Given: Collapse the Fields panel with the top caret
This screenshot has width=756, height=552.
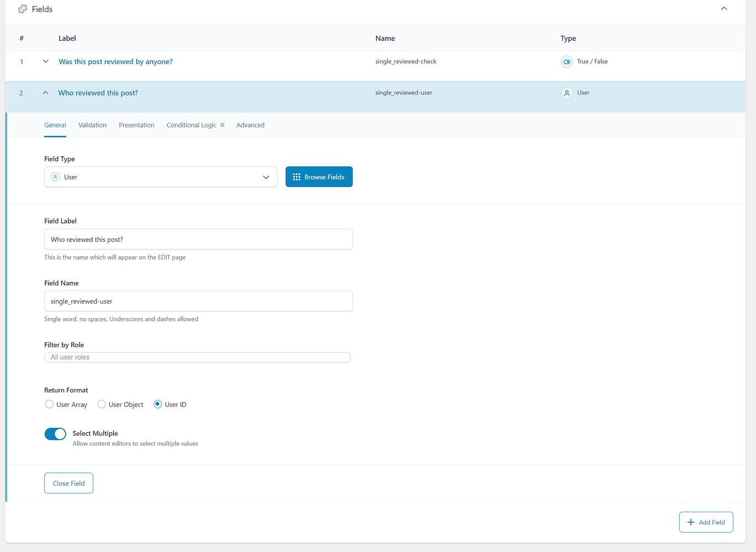Looking at the screenshot, I should [723, 9].
